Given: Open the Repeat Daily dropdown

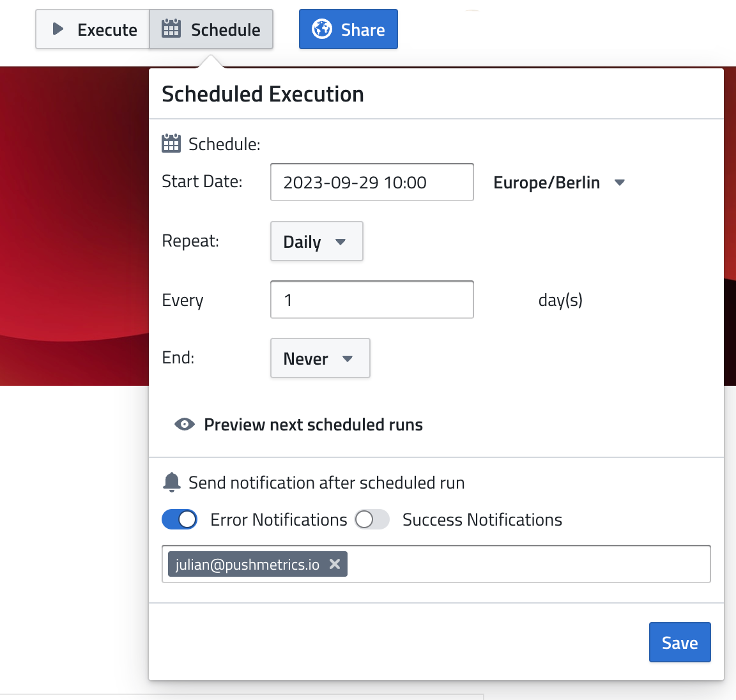Looking at the screenshot, I should [x=316, y=241].
